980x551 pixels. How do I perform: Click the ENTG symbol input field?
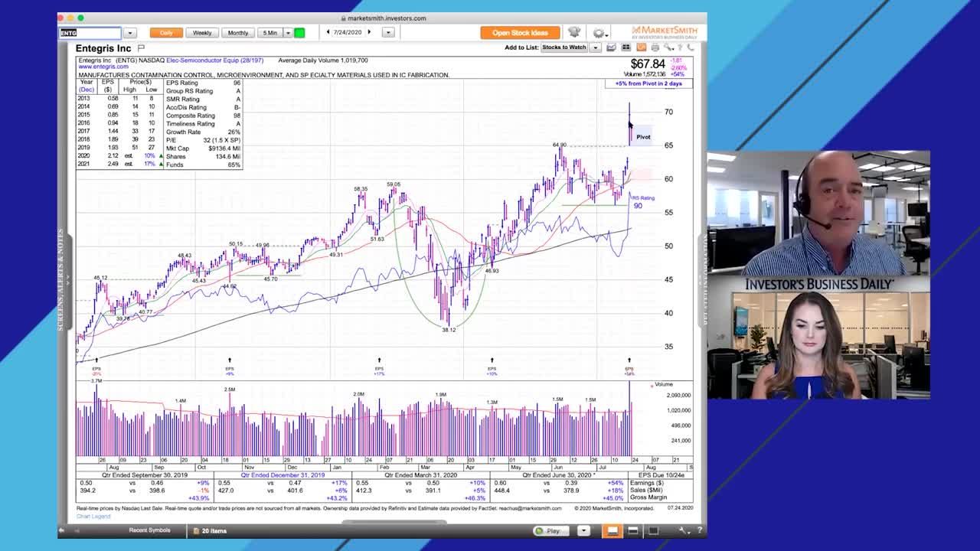point(90,33)
